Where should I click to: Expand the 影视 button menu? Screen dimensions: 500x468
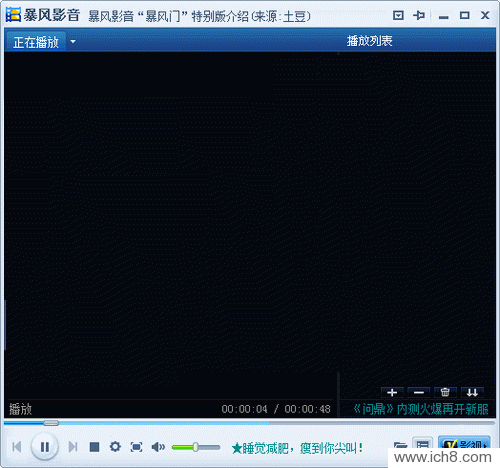click(x=464, y=444)
